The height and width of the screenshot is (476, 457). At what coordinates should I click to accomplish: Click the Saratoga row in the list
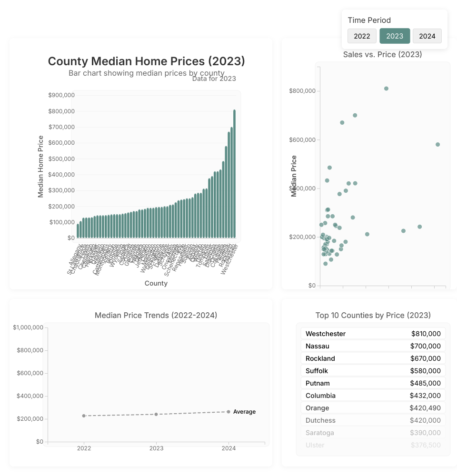[373, 433]
